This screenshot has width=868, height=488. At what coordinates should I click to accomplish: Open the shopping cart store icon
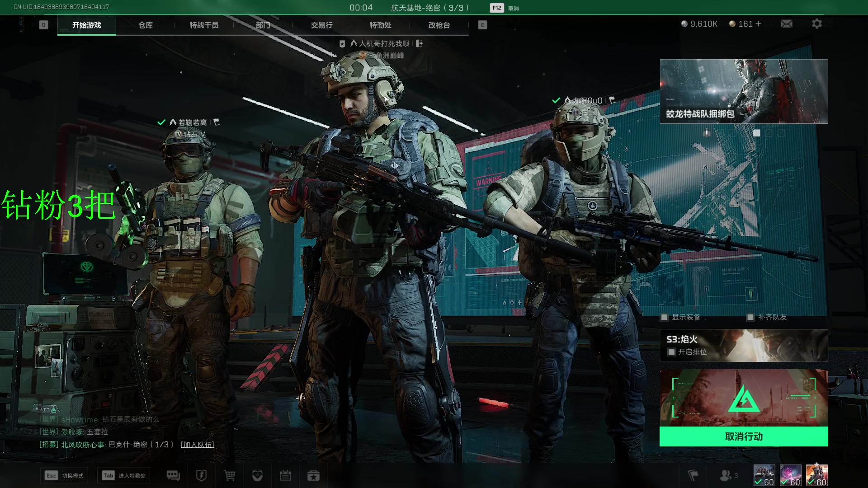(229, 475)
